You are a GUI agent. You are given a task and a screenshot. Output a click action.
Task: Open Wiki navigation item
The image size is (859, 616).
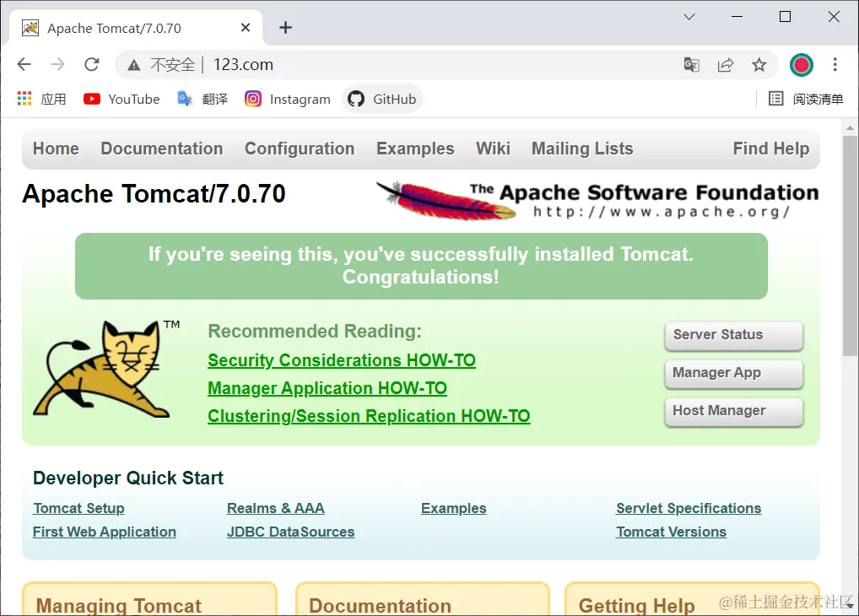click(493, 149)
